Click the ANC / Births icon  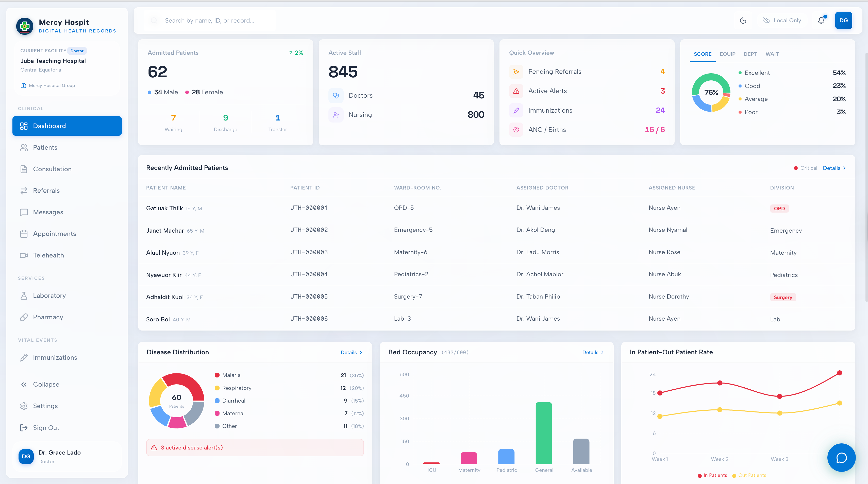(516, 130)
